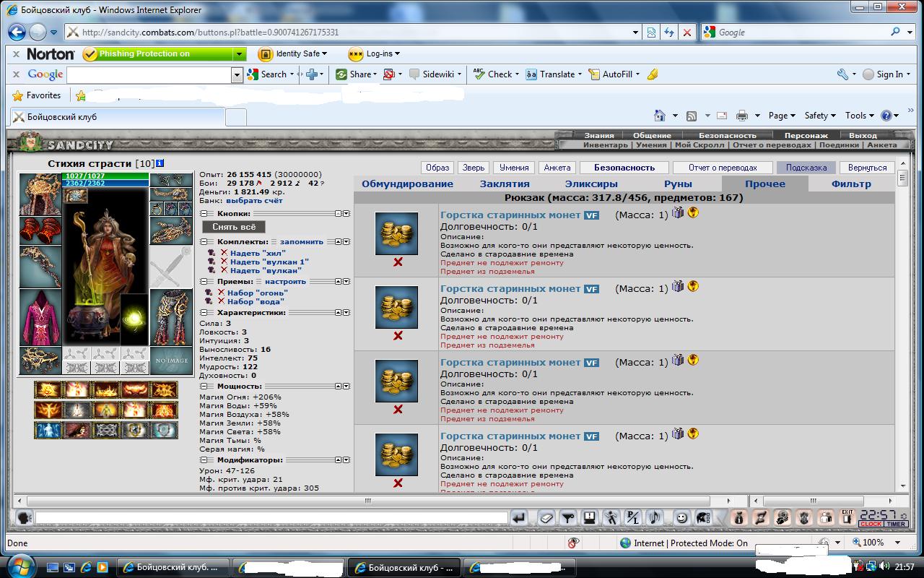
Task: Click the pink robe equipment slot
Action: (x=40, y=316)
